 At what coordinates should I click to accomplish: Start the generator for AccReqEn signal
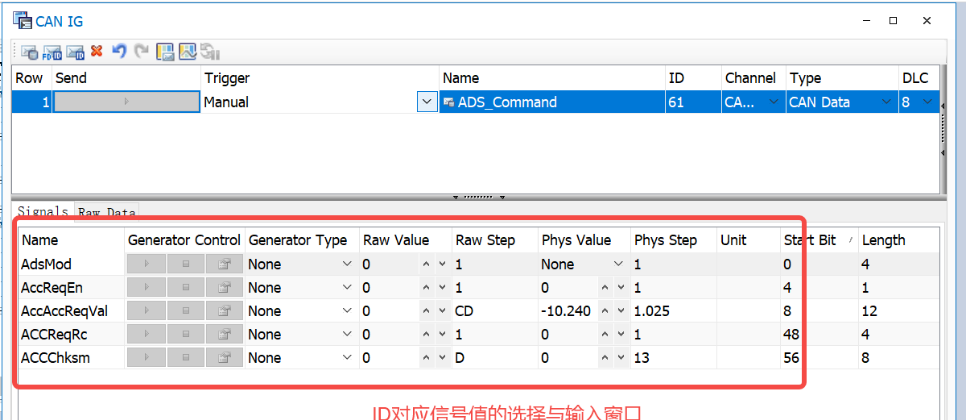[146, 288]
